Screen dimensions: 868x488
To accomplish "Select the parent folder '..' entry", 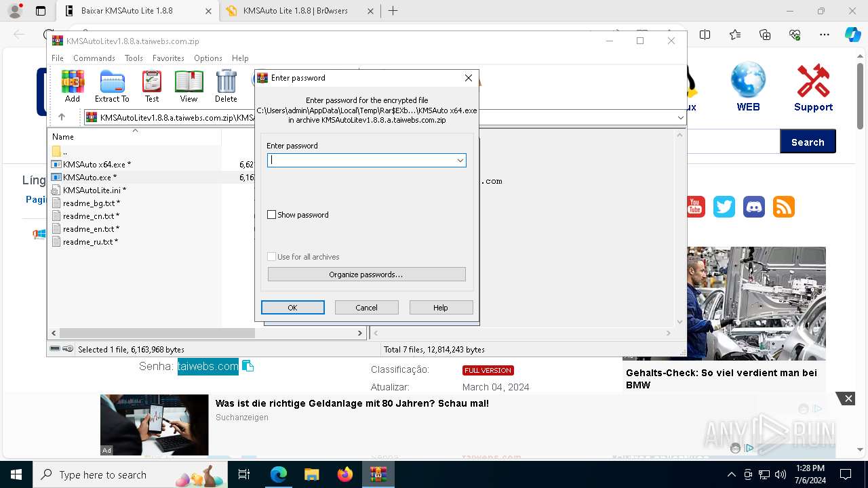I will pos(60,151).
